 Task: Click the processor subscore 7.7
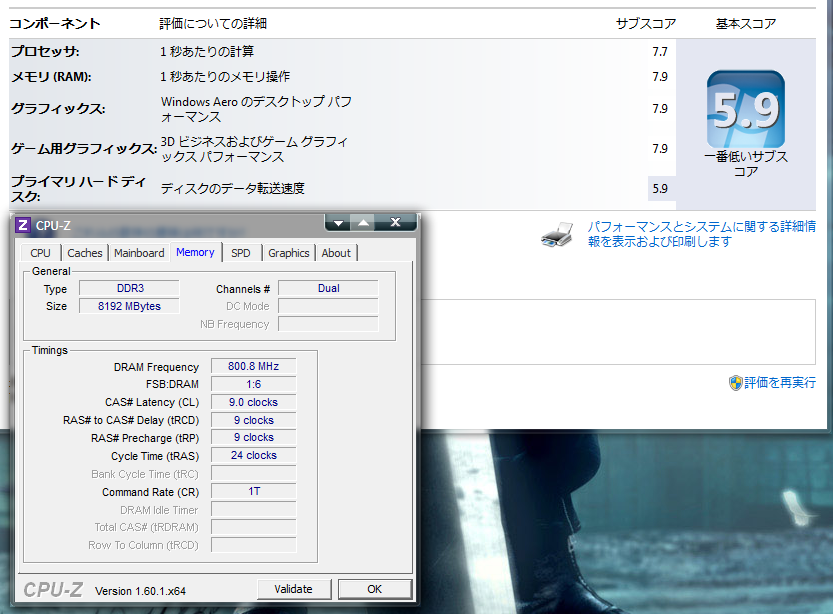point(660,52)
